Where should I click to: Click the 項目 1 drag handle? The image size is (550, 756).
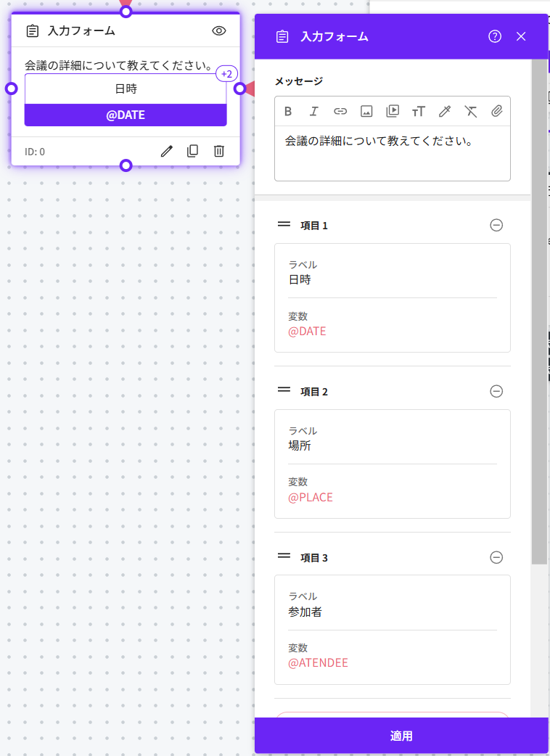coord(284,225)
